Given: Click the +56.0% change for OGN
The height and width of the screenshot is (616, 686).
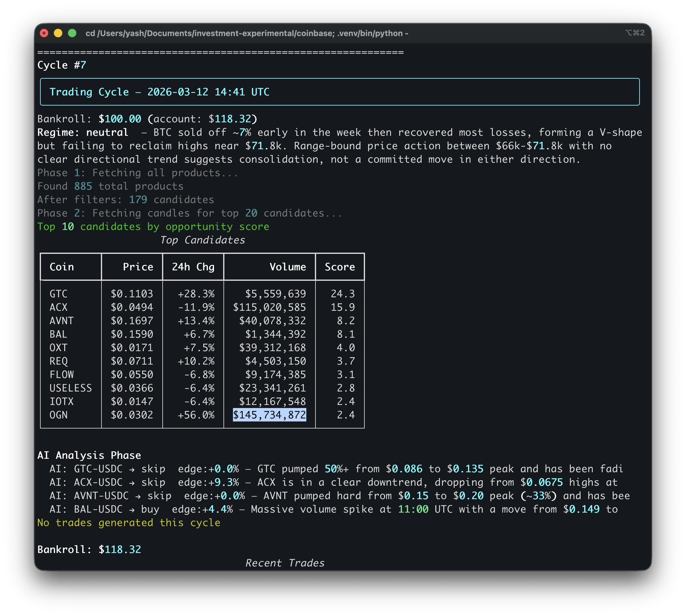Looking at the screenshot, I should coord(196,415).
